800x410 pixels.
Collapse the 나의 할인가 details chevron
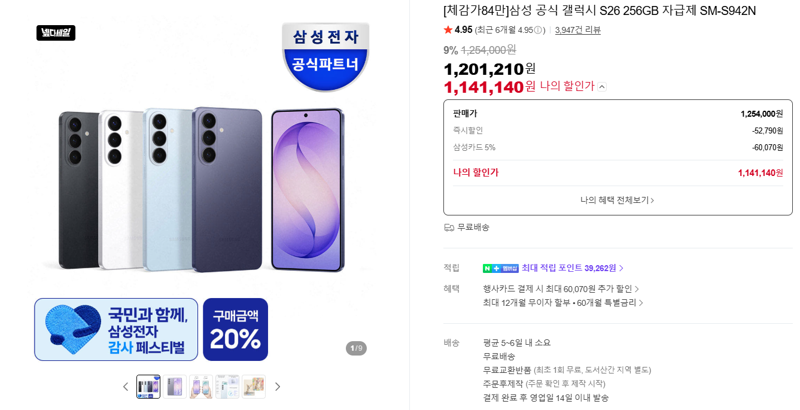(602, 87)
